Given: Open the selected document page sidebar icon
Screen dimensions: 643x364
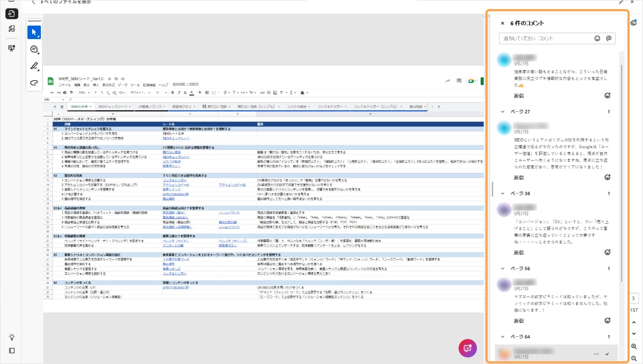Looking at the screenshot, I should [11, 14].
